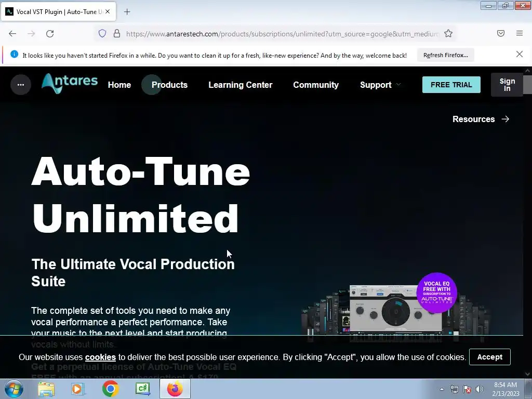Click the scrollbar down arrow
532x399 pixels.
point(527,374)
